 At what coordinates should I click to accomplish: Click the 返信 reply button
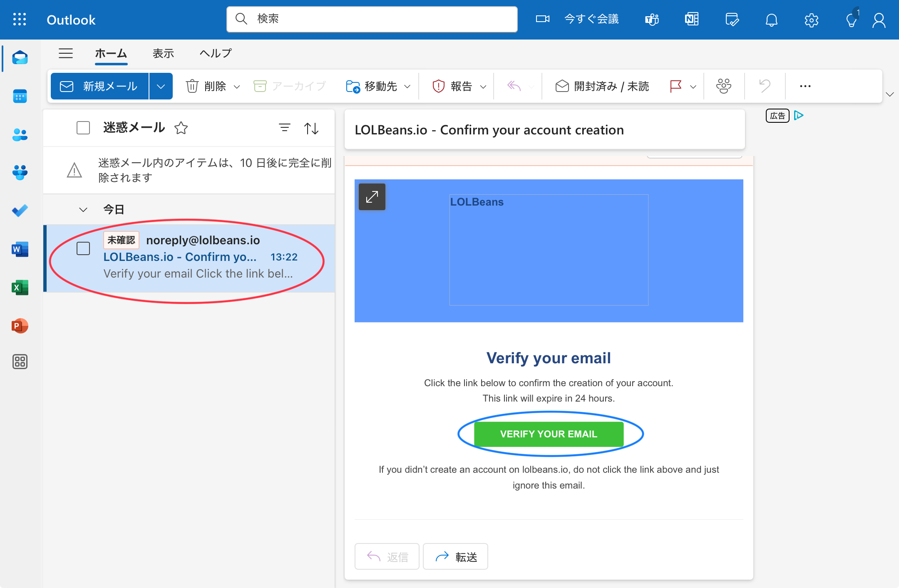[x=387, y=556]
